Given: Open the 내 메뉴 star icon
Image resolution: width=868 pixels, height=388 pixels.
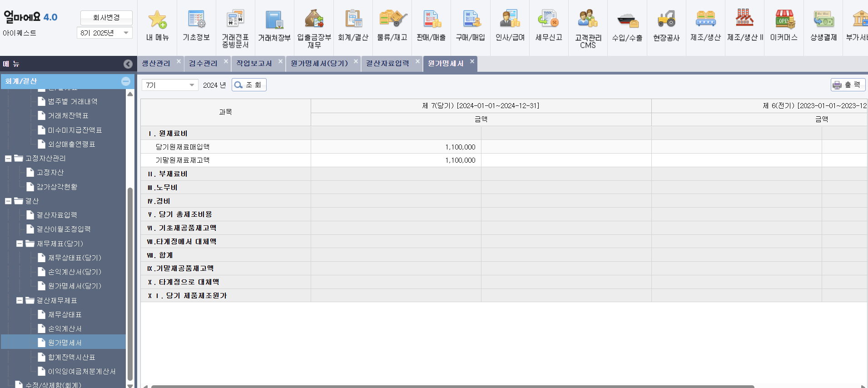Looking at the screenshot, I should tap(157, 20).
